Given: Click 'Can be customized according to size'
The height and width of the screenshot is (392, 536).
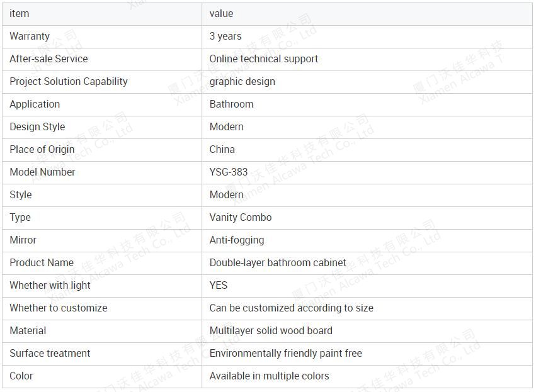Looking at the screenshot, I should click(x=291, y=308).
